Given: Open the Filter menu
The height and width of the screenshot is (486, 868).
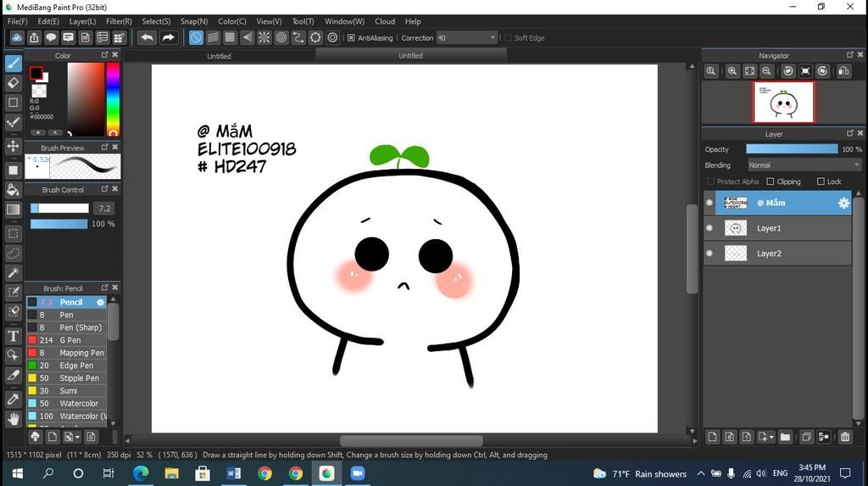Looking at the screenshot, I should (119, 21).
